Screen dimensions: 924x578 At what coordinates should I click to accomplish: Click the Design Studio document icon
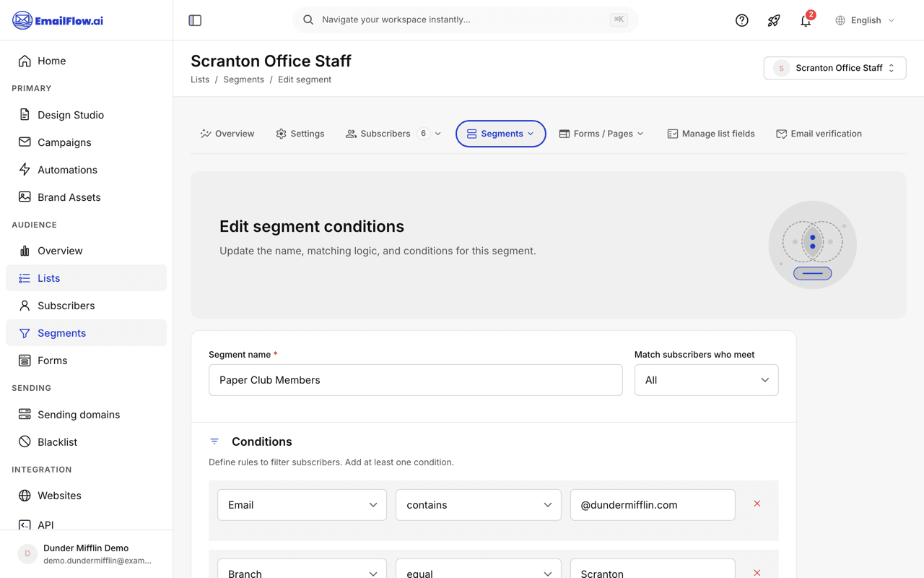(x=25, y=115)
